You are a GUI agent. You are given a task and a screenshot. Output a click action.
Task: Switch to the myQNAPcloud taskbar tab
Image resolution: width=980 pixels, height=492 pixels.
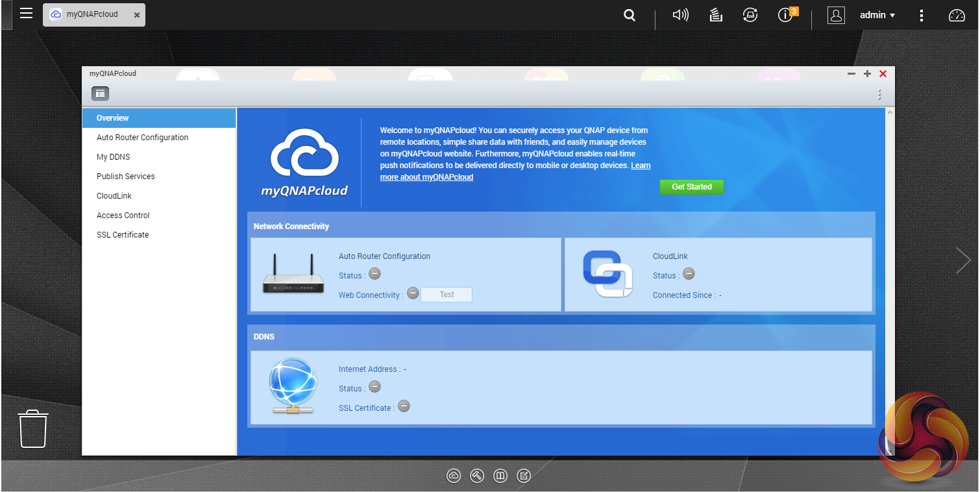[93, 14]
